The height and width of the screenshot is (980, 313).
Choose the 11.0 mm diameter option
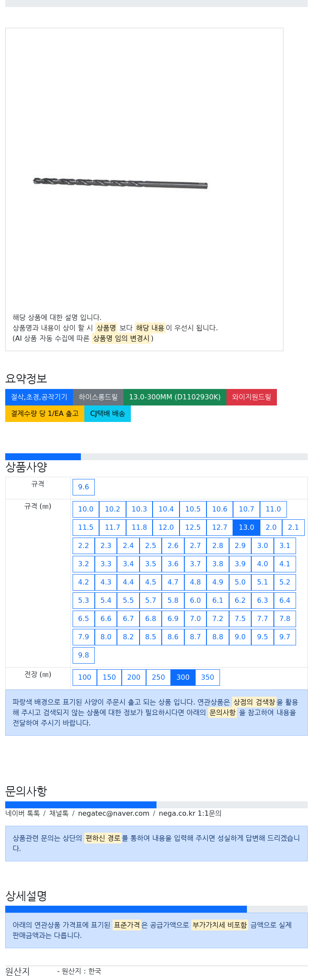[273, 509]
